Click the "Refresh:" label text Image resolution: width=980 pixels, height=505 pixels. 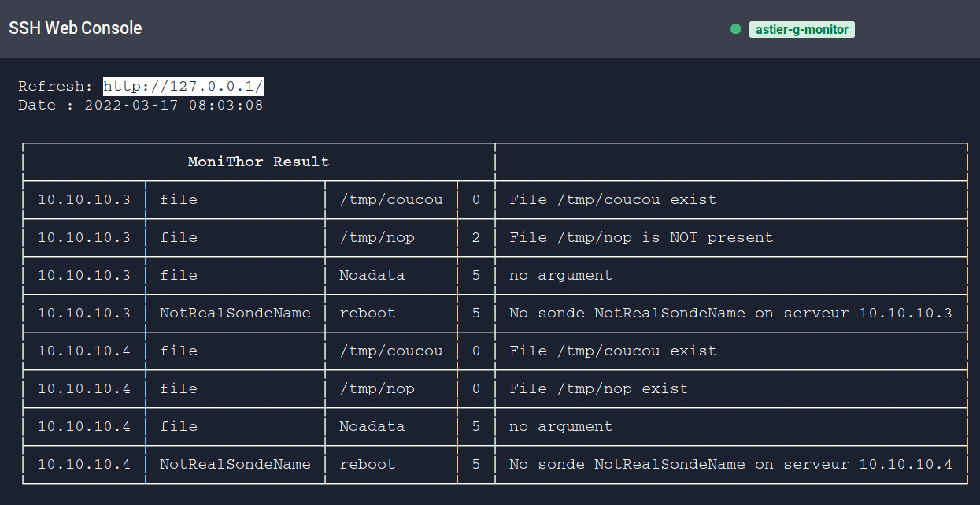(56, 86)
